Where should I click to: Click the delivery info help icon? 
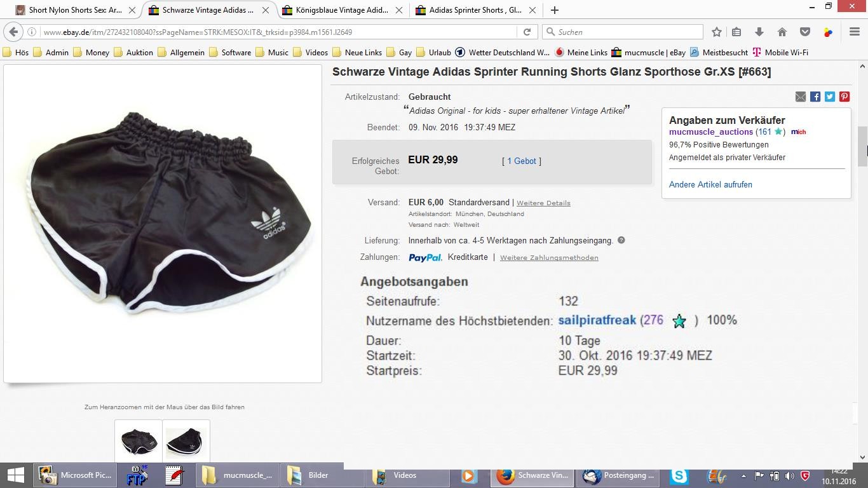point(621,240)
